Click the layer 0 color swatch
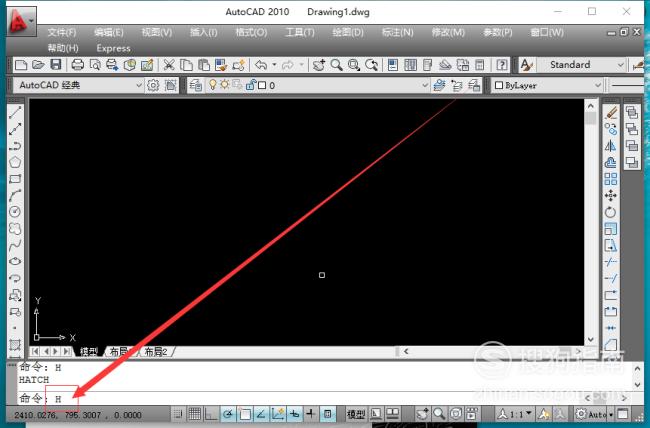The width and height of the screenshot is (650, 428). pos(262,85)
